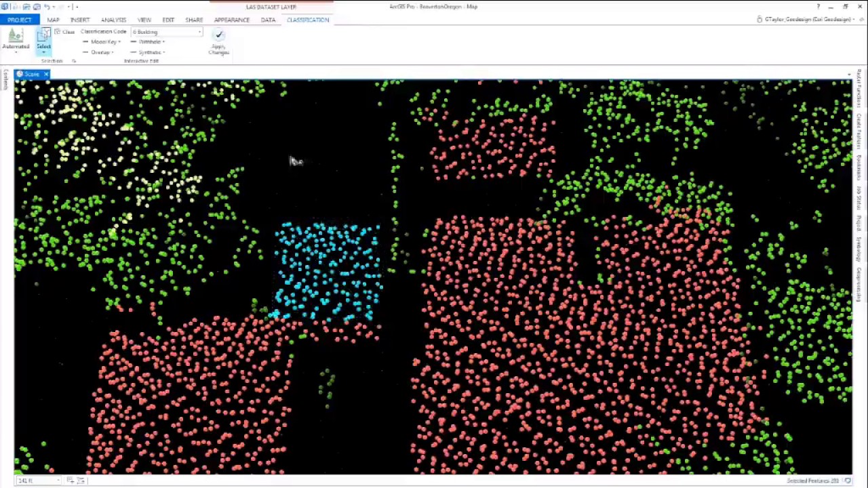Select the CLASSIFICATION tab
This screenshot has width=868, height=488.
click(x=308, y=20)
